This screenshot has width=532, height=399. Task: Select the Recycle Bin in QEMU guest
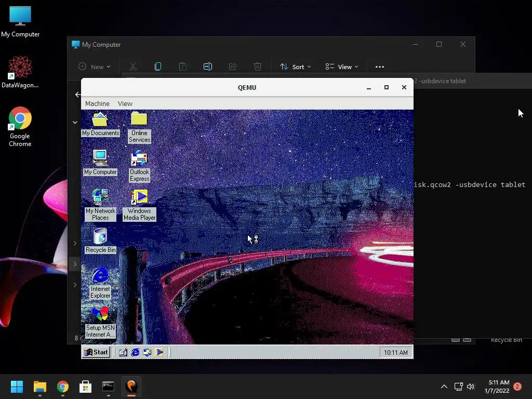pyautogui.click(x=100, y=241)
